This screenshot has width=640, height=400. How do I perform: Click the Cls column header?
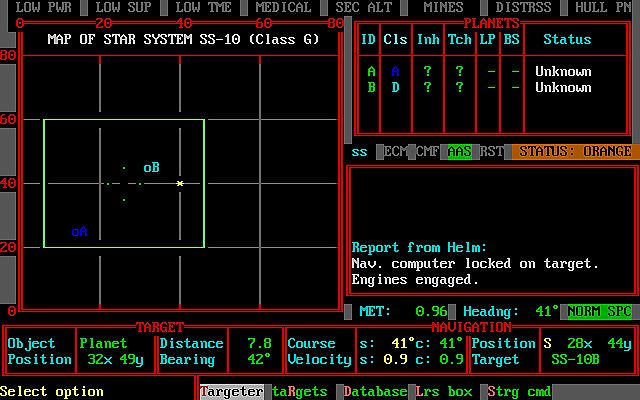pos(395,39)
